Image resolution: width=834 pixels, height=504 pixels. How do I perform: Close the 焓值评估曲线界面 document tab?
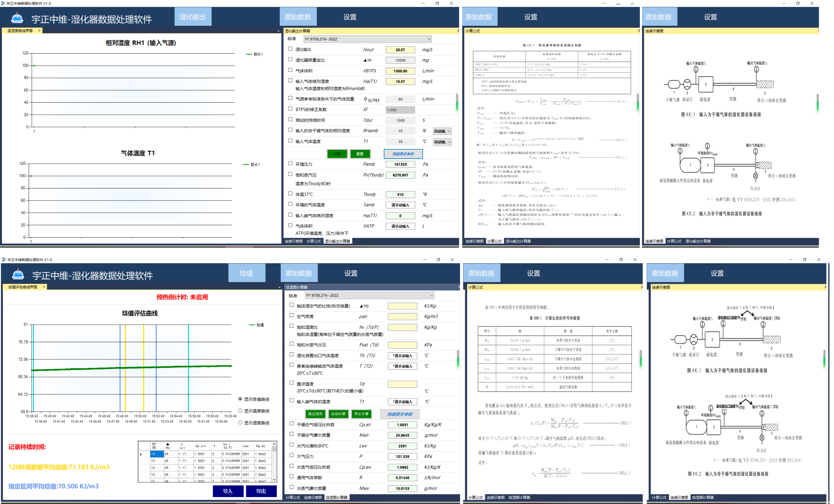pyautogui.click(x=44, y=287)
